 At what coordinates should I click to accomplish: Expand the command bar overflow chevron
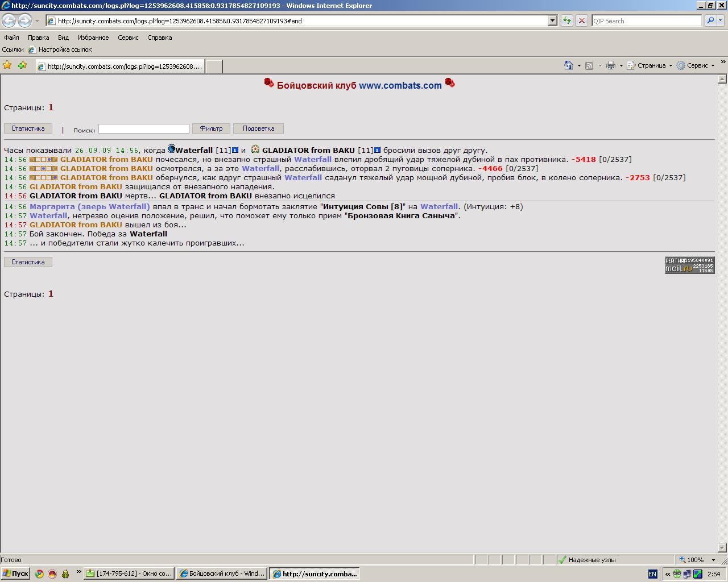[x=723, y=62]
